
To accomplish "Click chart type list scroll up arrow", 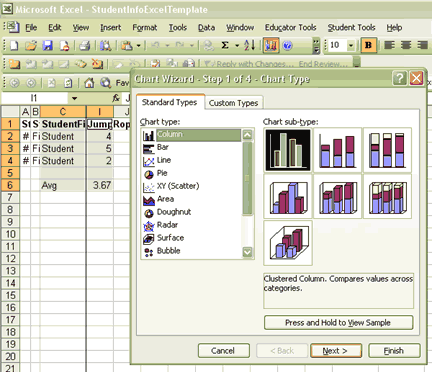I will 247,135.
